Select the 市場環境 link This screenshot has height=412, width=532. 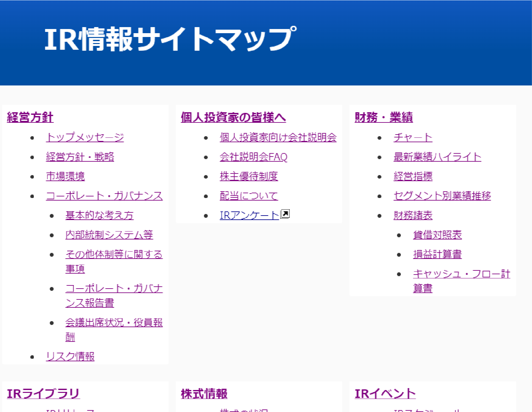(x=65, y=176)
